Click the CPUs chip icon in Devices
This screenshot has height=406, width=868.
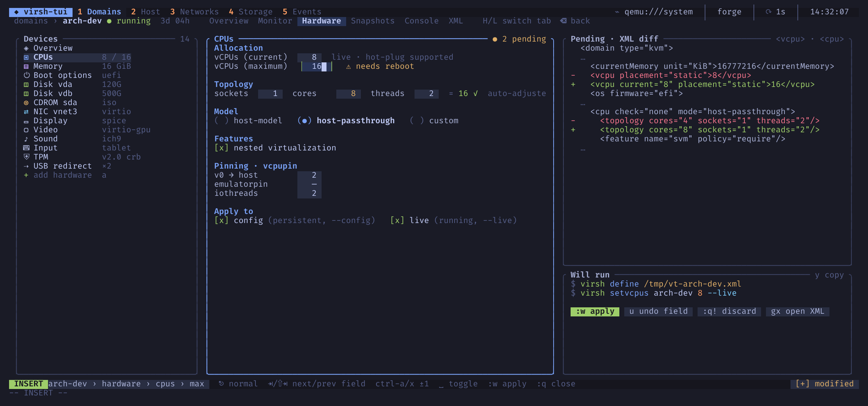tap(26, 57)
